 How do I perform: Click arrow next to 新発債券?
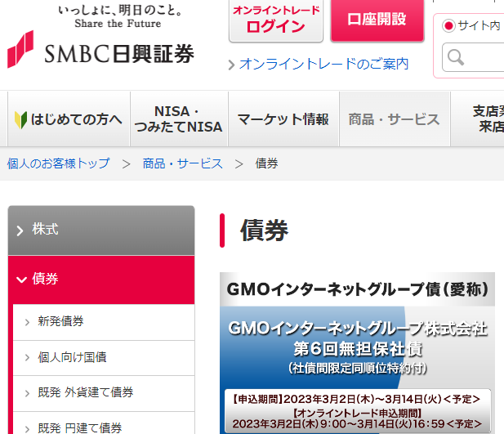click(27, 322)
